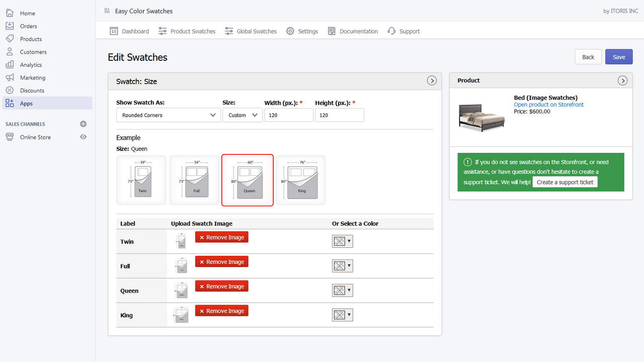Click the Queen uploaded swatch thumbnail
Viewport: 644px width, 362px height.
click(181, 291)
